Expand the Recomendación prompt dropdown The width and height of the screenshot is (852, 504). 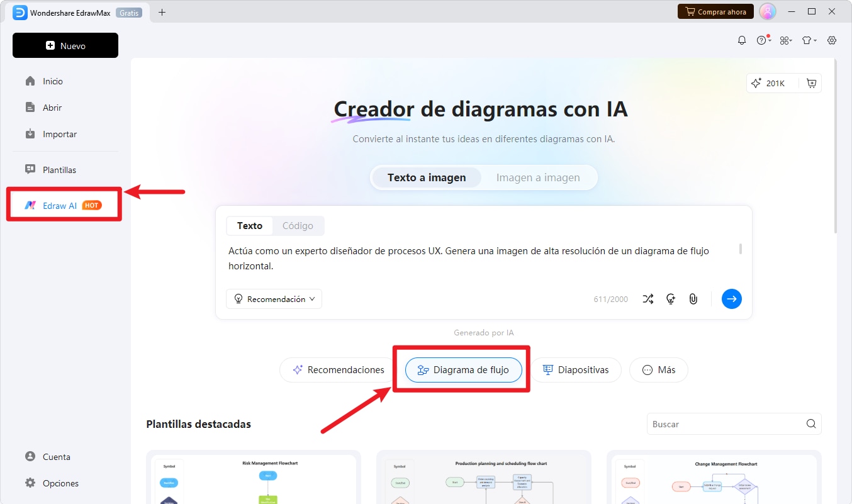pos(274,299)
